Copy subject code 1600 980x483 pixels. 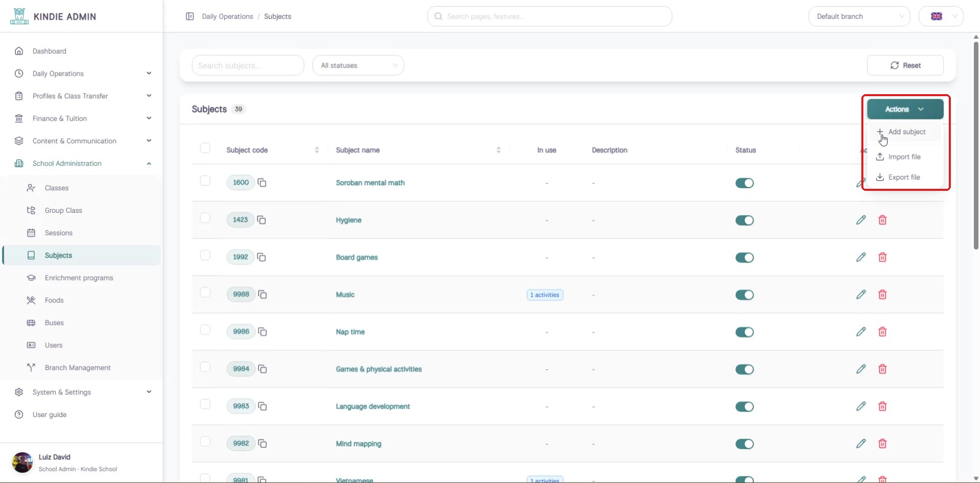click(262, 183)
